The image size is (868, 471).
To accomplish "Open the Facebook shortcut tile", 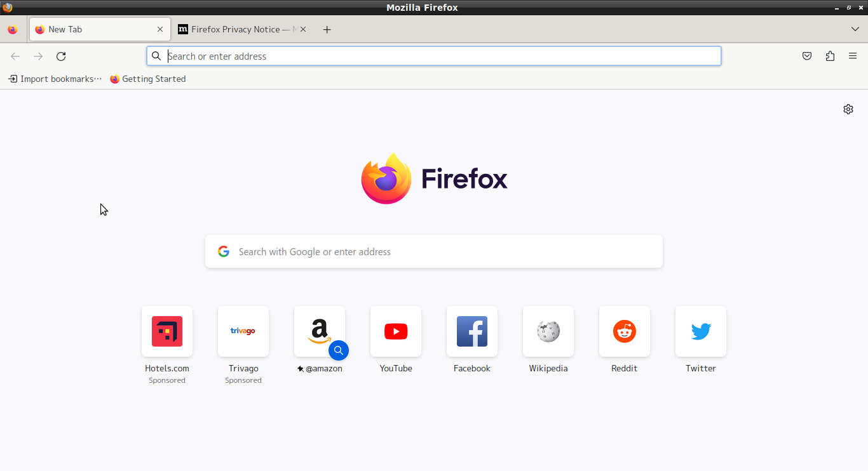I will (x=472, y=331).
